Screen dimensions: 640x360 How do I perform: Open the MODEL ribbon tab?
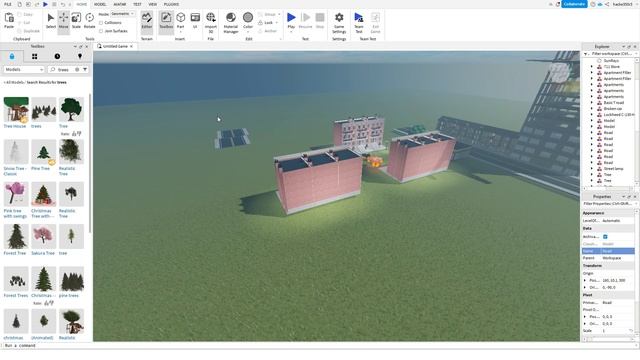100,4
